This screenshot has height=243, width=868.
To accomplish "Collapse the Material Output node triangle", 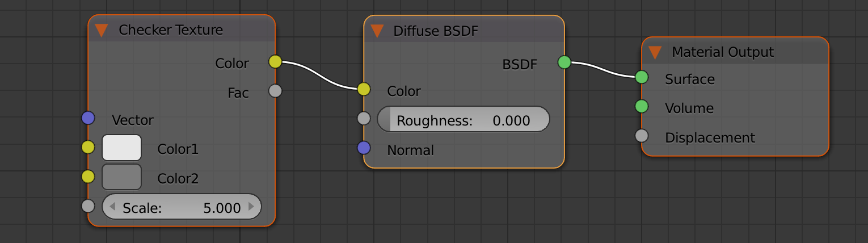I will click(x=655, y=53).
